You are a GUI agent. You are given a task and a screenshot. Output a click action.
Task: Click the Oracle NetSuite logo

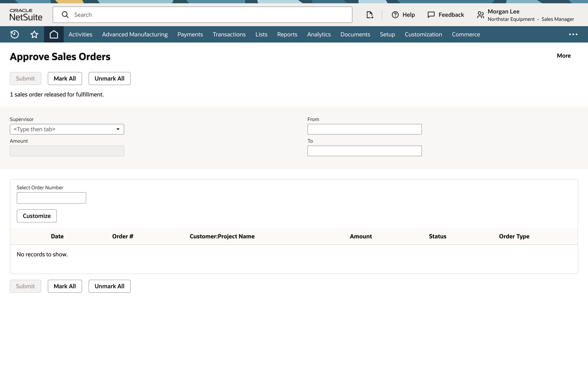tap(26, 15)
